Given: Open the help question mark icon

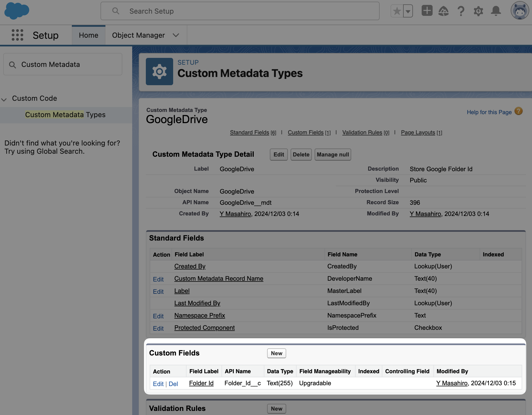Looking at the screenshot, I should 461,11.
